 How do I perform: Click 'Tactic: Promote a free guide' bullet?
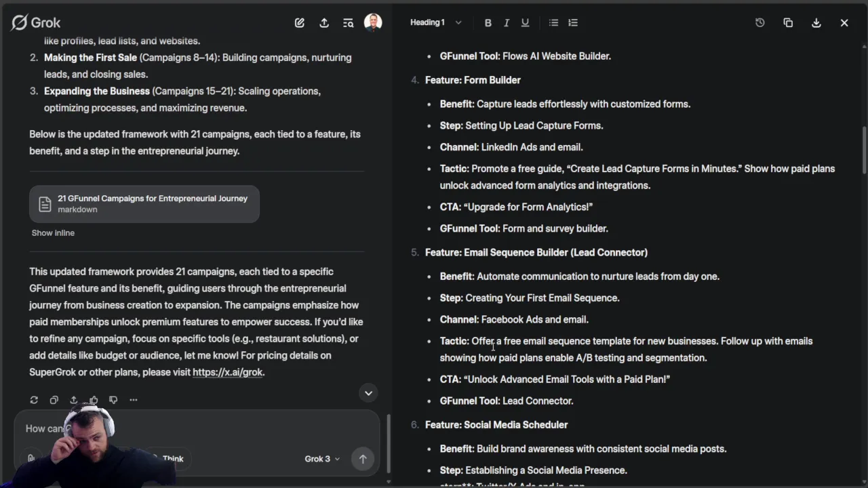pyautogui.click(x=637, y=177)
